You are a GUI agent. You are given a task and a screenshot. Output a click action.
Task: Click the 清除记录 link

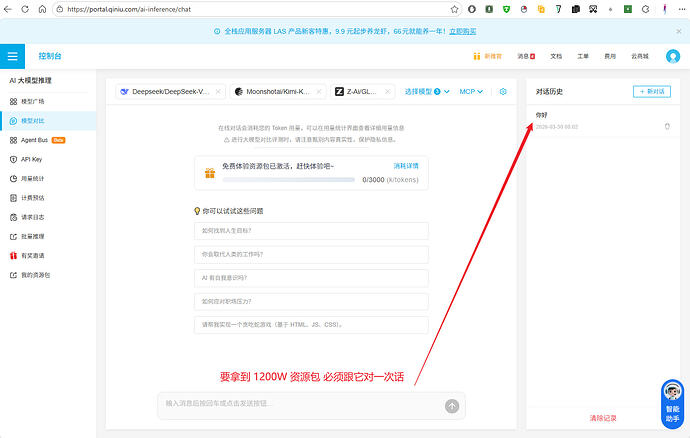coord(604,417)
